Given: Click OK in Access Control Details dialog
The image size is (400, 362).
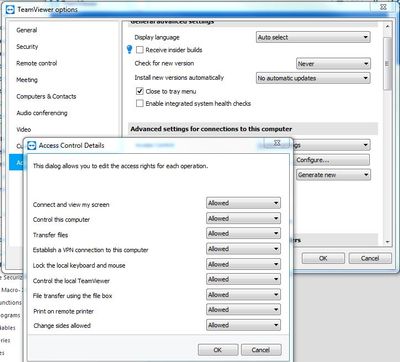Looking at the screenshot, I should pos(218,350).
